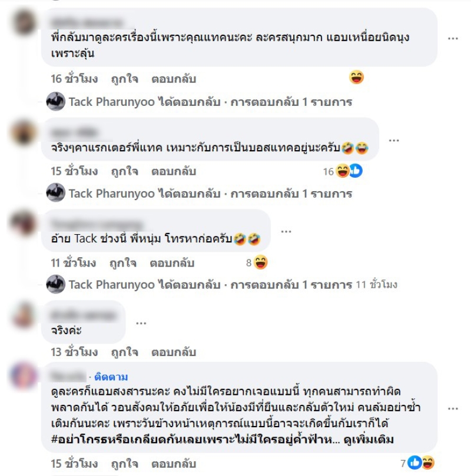View the 8 haha reactions on third comment
471x476 pixels.
click(x=257, y=262)
